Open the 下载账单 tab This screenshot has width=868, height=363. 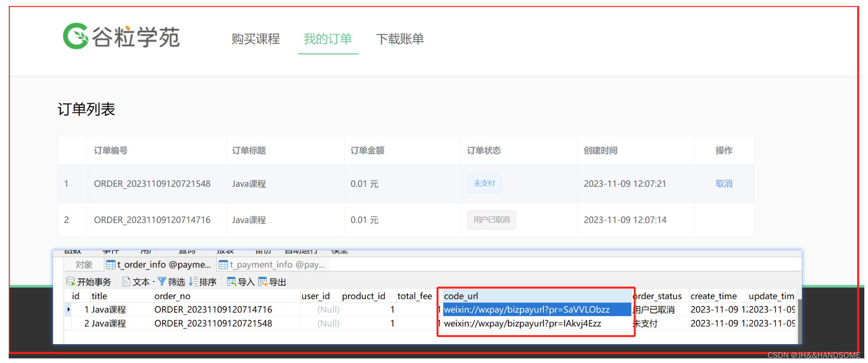click(x=400, y=39)
